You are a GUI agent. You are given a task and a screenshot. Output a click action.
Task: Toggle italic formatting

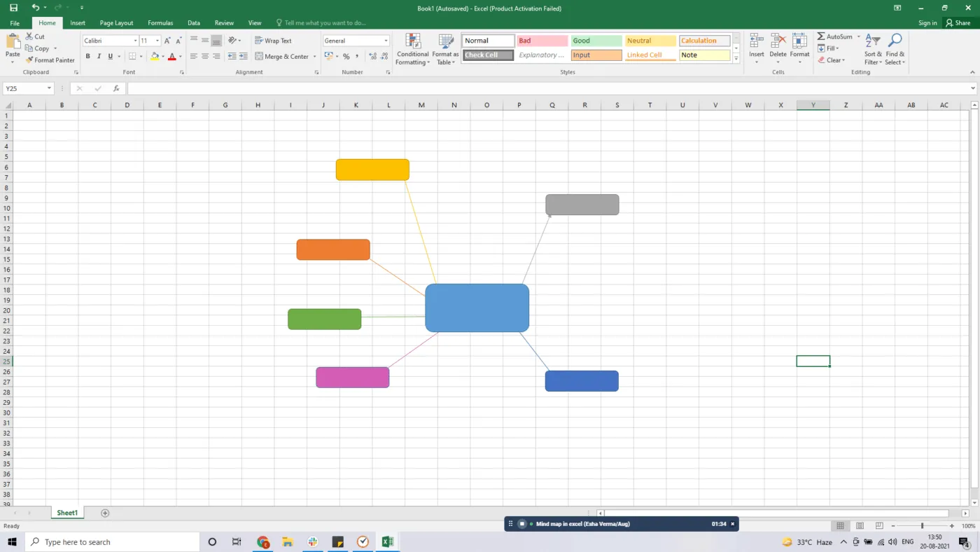pyautogui.click(x=99, y=56)
